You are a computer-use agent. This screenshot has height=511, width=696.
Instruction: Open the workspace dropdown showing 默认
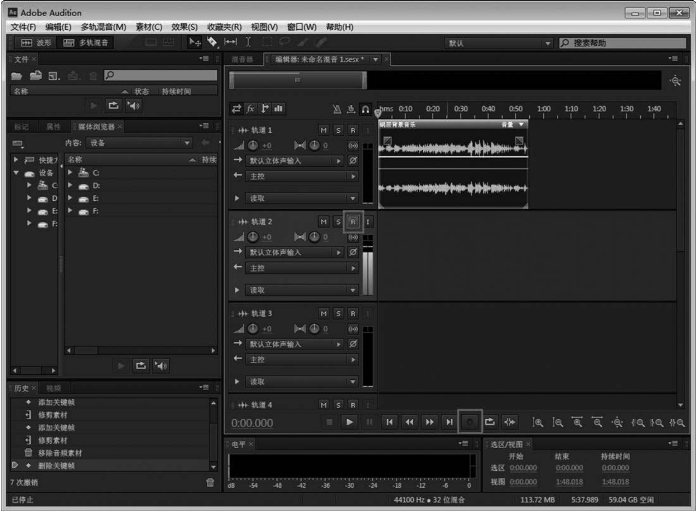point(497,43)
